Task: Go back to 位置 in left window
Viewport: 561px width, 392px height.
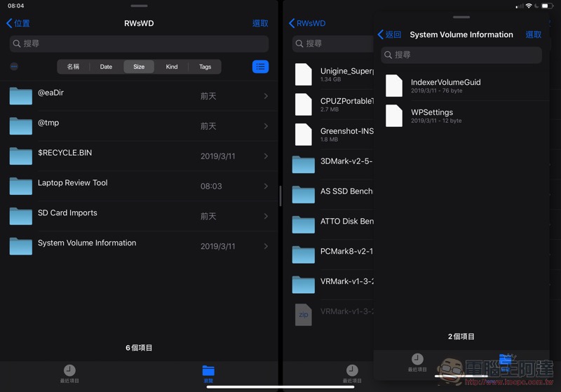Action: [x=18, y=23]
